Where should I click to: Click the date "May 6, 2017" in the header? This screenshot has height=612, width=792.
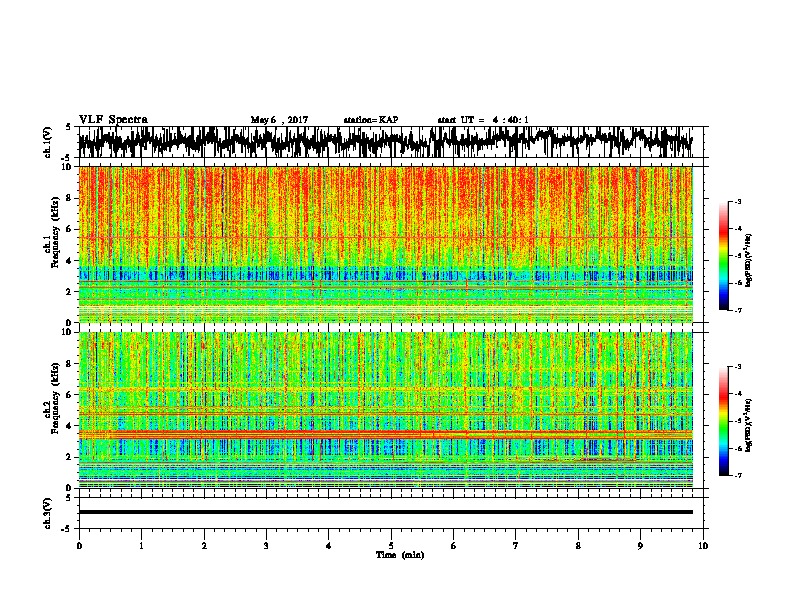279,120
